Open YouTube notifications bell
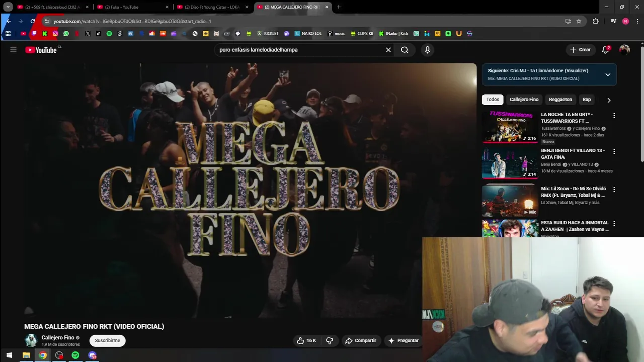Image resolution: width=644 pixels, height=362 pixels. (x=606, y=50)
